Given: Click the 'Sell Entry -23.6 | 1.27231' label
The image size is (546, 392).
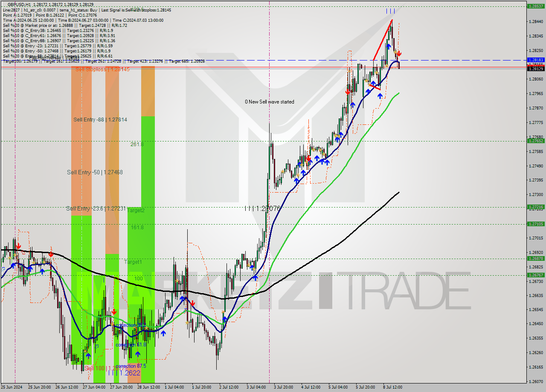Looking at the screenshot, I should tap(96, 208).
